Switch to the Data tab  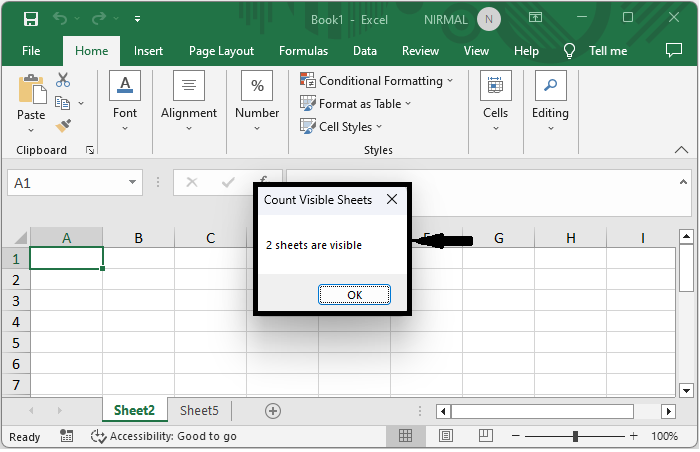coord(365,51)
